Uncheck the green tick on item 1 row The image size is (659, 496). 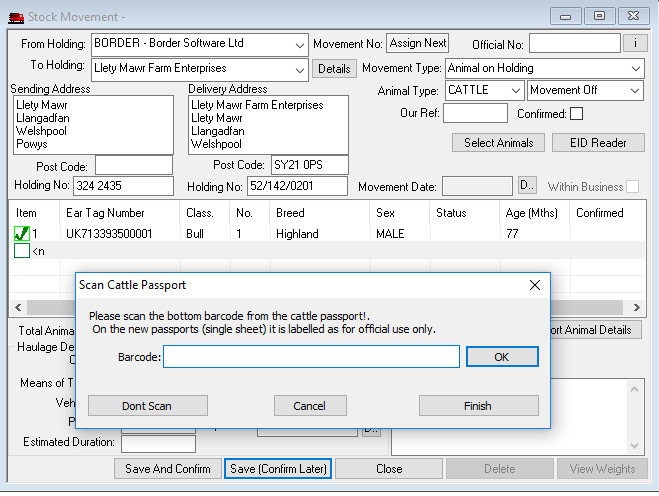point(22,233)
